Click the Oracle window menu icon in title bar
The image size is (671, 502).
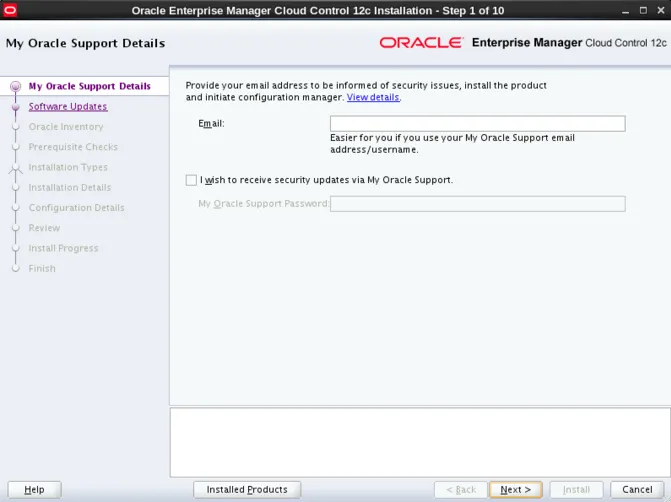(x=10, y=10)
